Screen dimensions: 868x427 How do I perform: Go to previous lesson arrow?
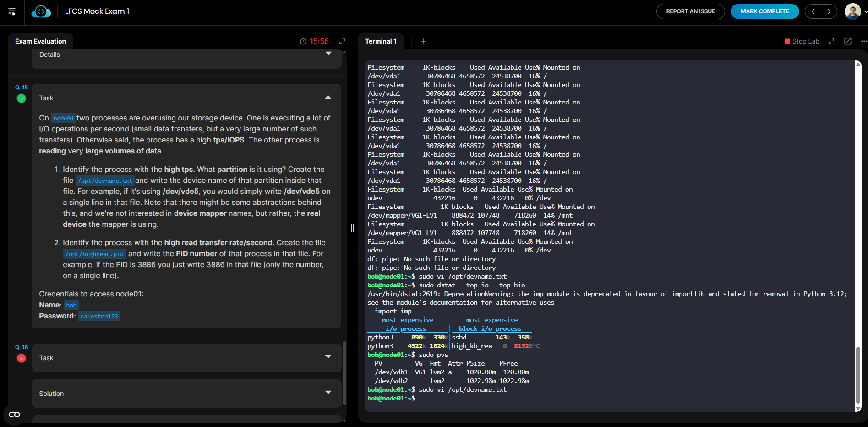click(x=813, y=11)
